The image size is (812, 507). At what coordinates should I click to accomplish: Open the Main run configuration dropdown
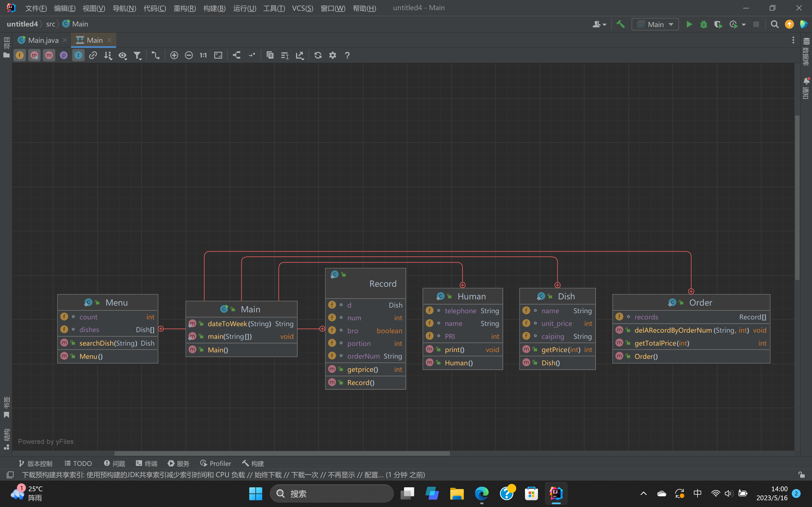point(655,24)
